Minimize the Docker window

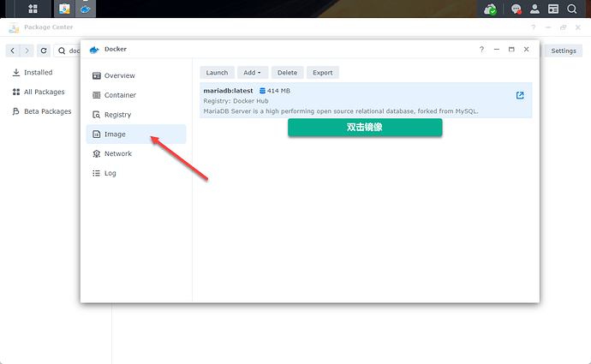[497, 50]
